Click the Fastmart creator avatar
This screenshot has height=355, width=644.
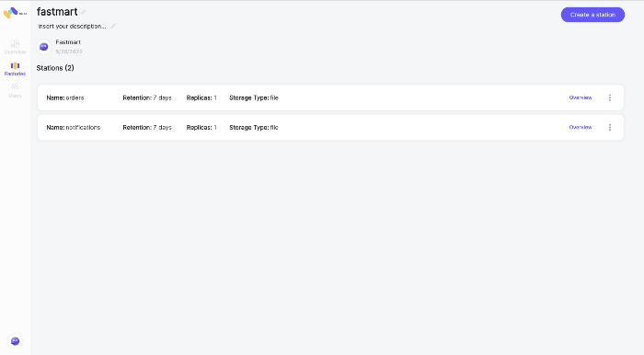coord(44,47)
